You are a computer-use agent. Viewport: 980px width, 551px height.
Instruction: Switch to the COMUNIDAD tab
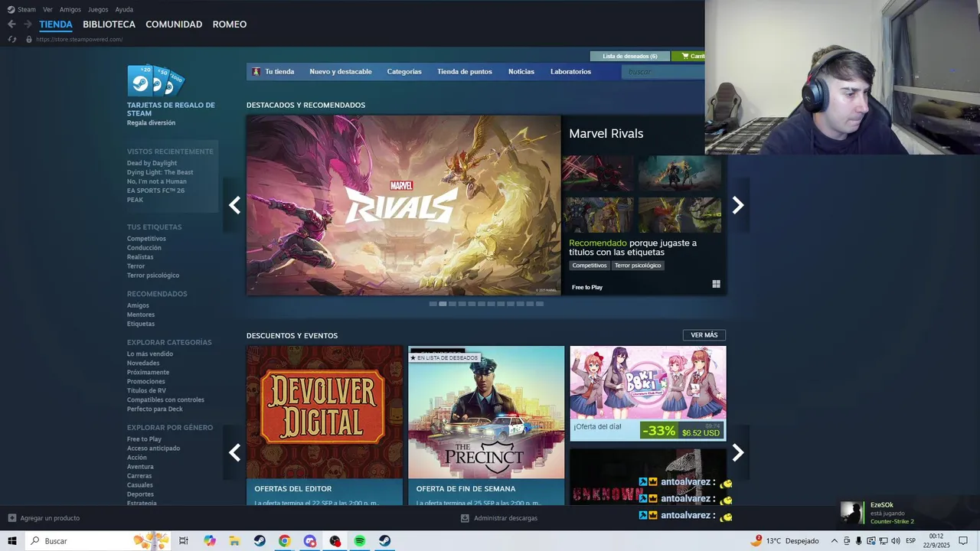pos(174,24)
